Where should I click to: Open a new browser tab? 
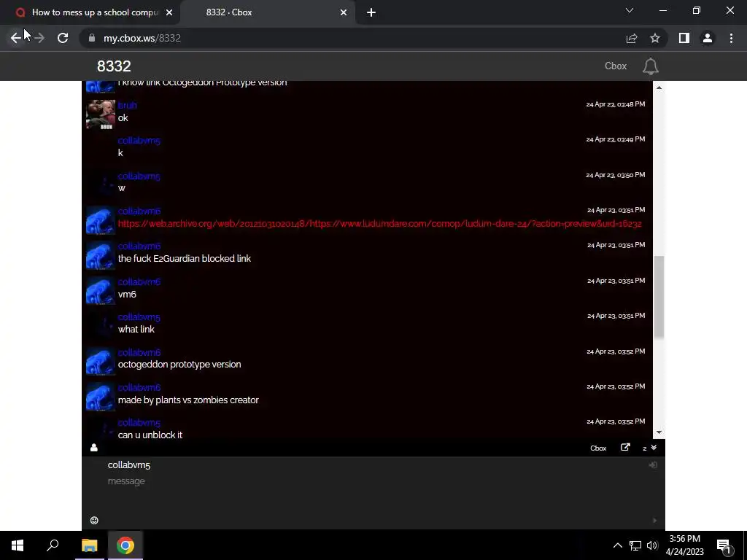(371, 12)
